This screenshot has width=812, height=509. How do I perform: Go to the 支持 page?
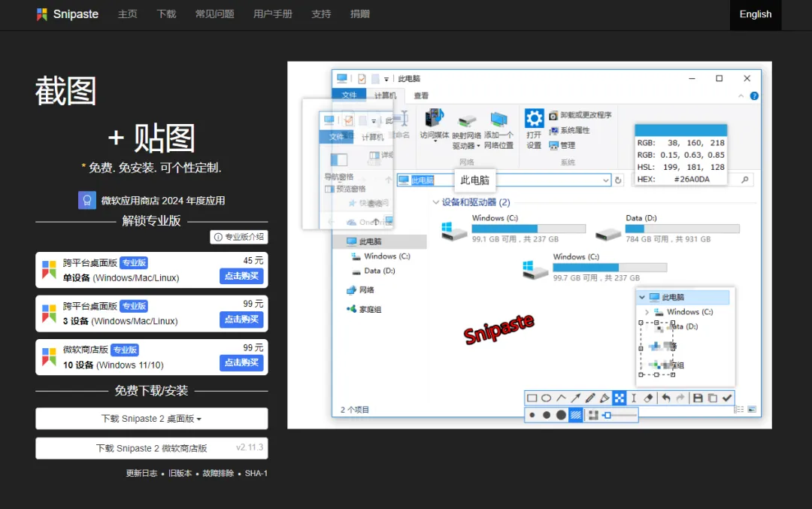pyautogui.click(x=321, y=14)
